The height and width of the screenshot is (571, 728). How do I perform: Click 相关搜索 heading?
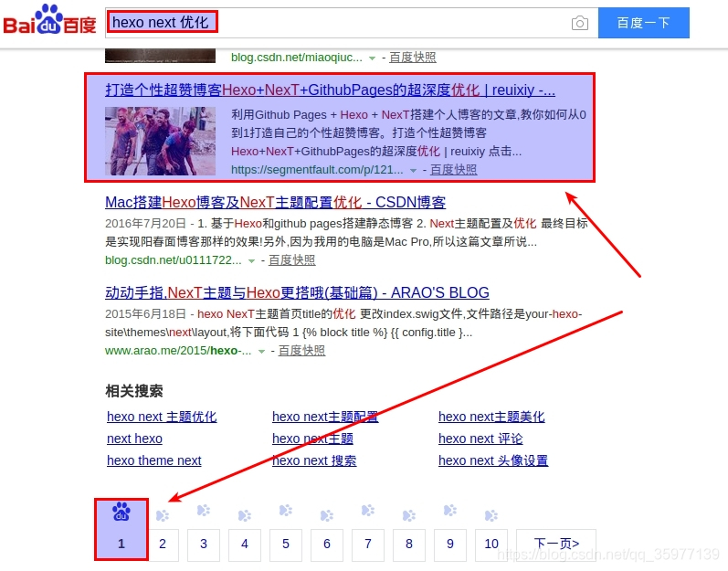134,391
